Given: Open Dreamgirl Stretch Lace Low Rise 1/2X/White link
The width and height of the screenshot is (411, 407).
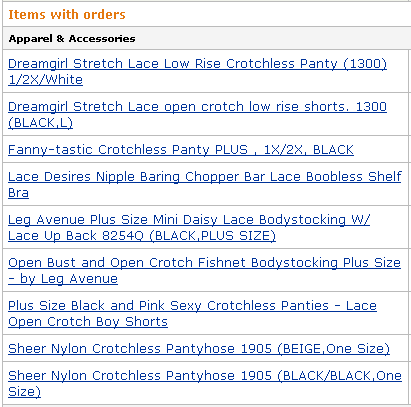Looking at the screenshot, I should tap(197, 71).
